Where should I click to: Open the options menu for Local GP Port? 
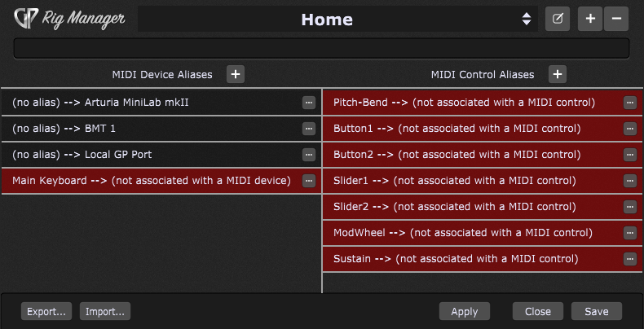point(309,155)
